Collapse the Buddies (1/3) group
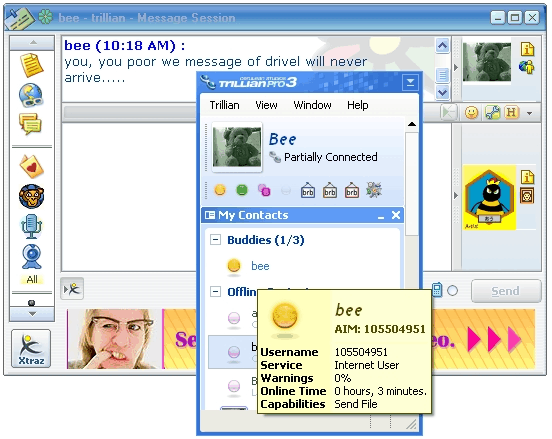The height and width of the screenshot is (439, 552). [x=215, y=240]
